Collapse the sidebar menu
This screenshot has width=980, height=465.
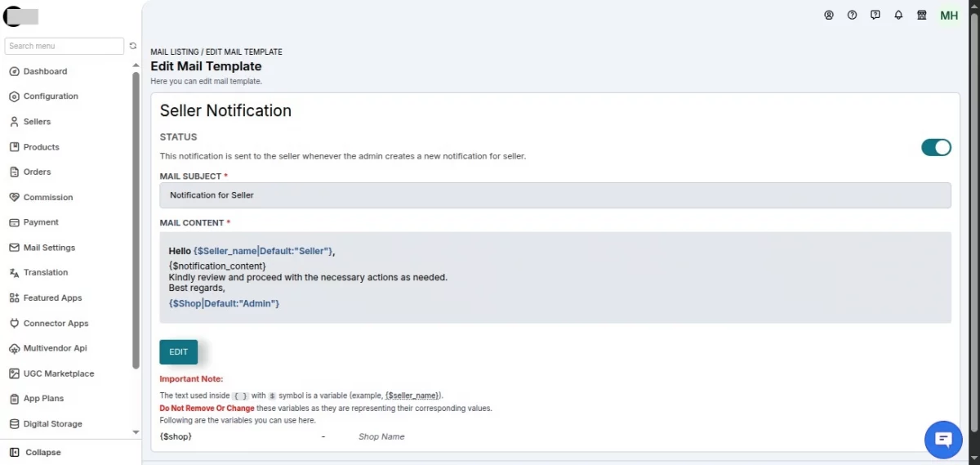[35, 452]
